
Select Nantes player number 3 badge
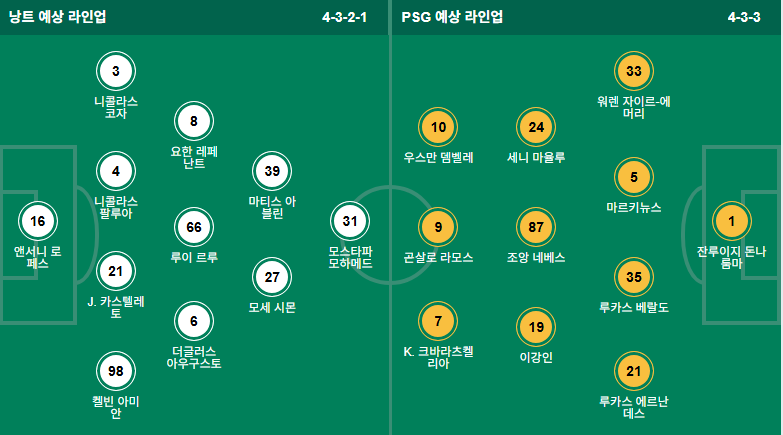[x=116, y=71]
